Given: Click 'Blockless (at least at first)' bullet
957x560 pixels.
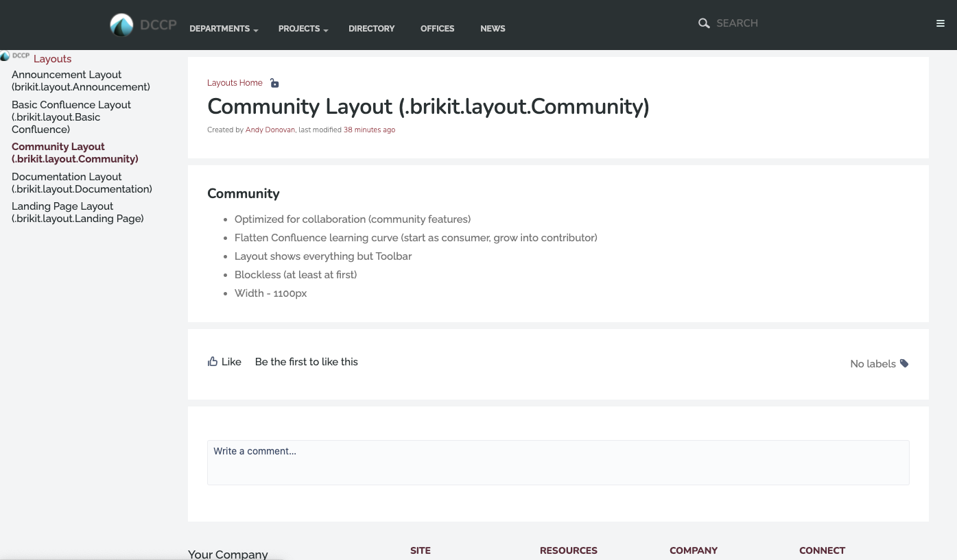Looking at the screenshot, I should [x=296, y=275].
